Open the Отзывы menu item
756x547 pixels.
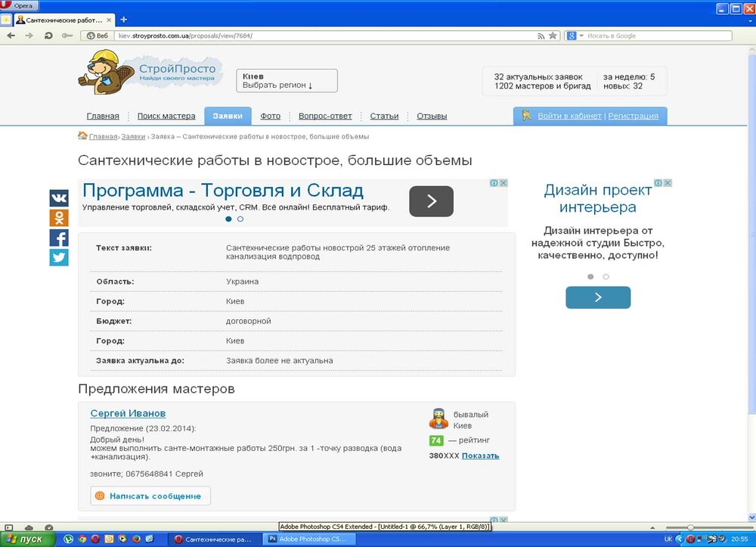pyautogui.click(x=432, y=116)
